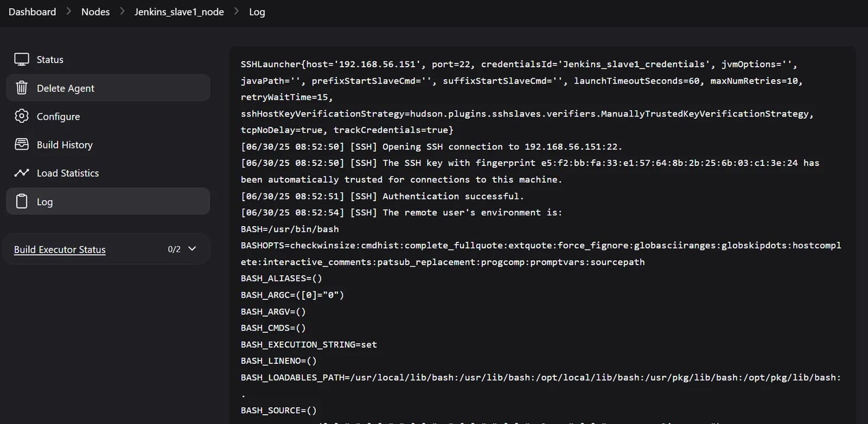Expand the Build Executor Status chevron
Viewport: 868px width, 424px height.
(192, 249)
